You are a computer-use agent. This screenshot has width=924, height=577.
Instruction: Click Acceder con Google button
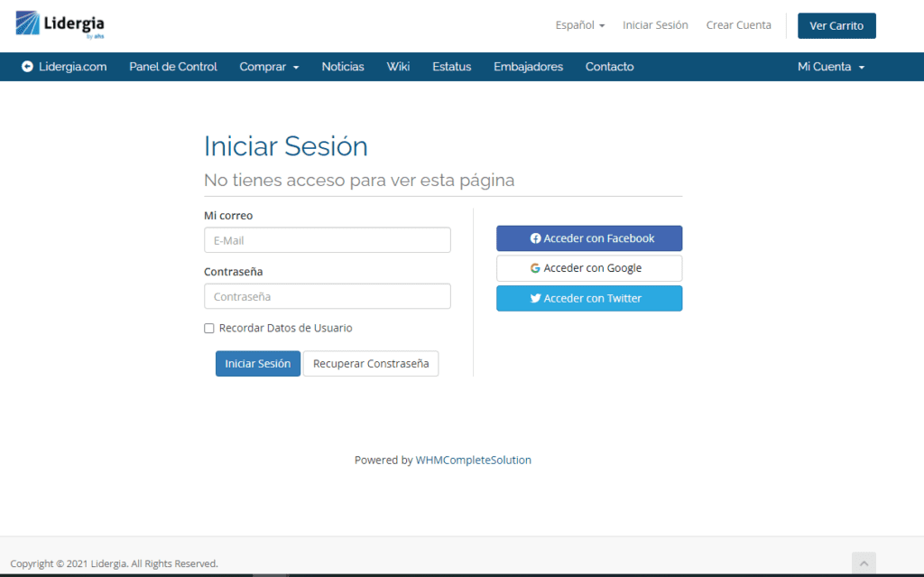(x=589, y=268)
